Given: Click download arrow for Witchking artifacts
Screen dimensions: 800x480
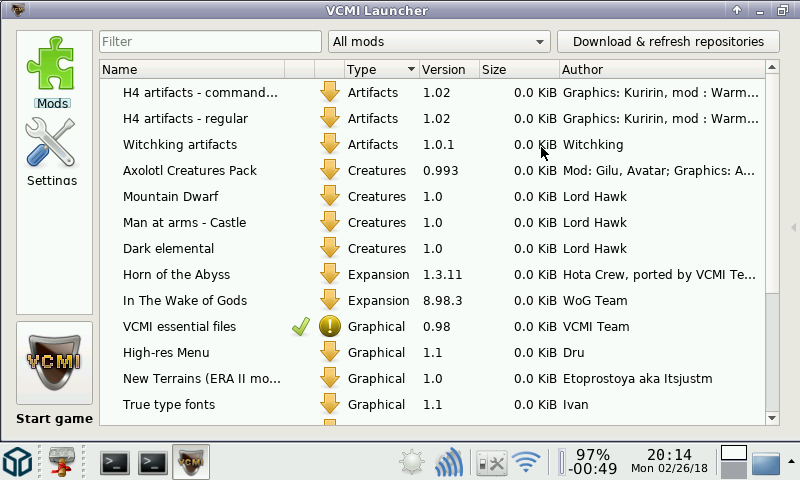Looking at the screenshot, I should click(330, 145).
